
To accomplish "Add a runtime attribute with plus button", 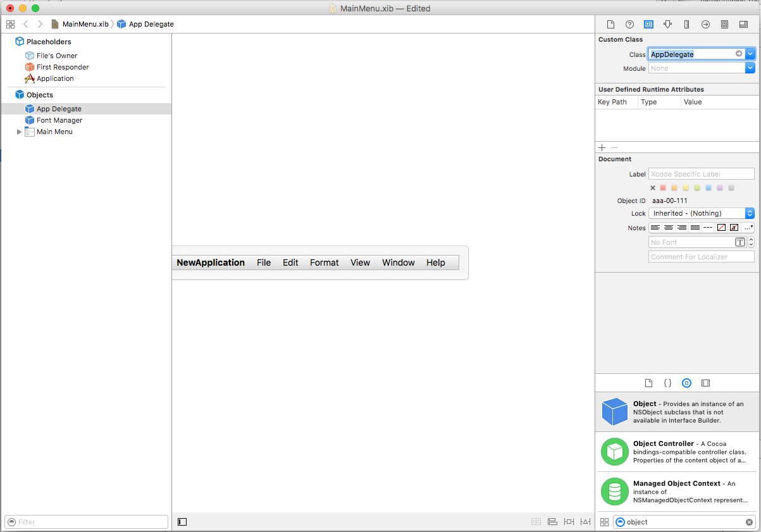I will click(x=602, y=147).
